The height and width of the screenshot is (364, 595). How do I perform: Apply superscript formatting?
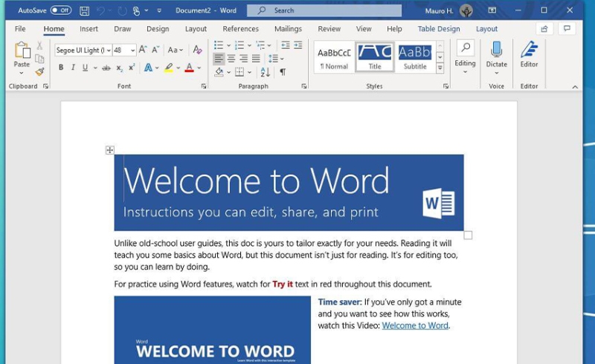coord(132,68)
